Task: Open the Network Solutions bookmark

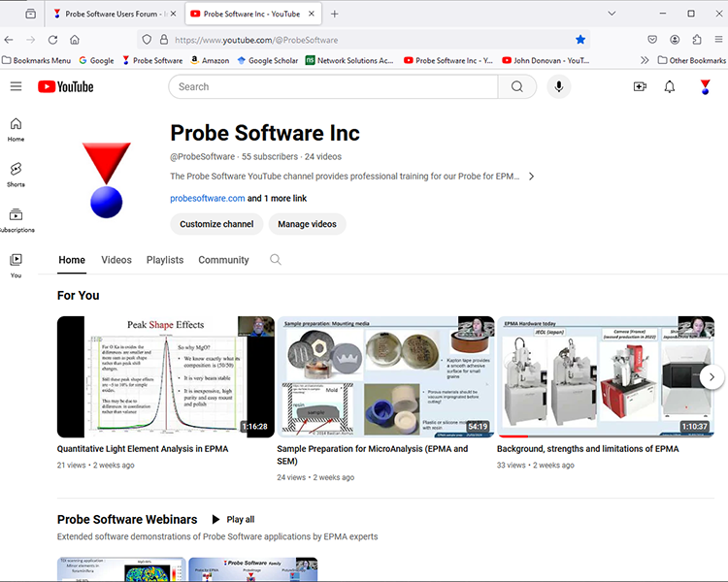Action: 349,60
